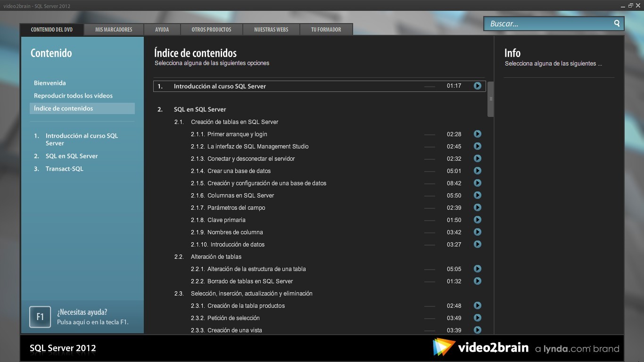Open the Contenido del DVD tab
The height and width of the screenshot is (362, 644).
tap(52, 29)
